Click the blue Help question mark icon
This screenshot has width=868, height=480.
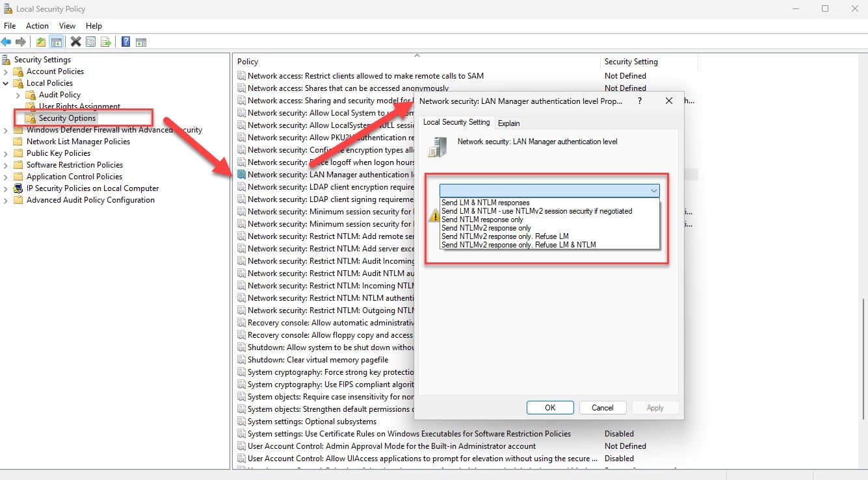point(125,42)
